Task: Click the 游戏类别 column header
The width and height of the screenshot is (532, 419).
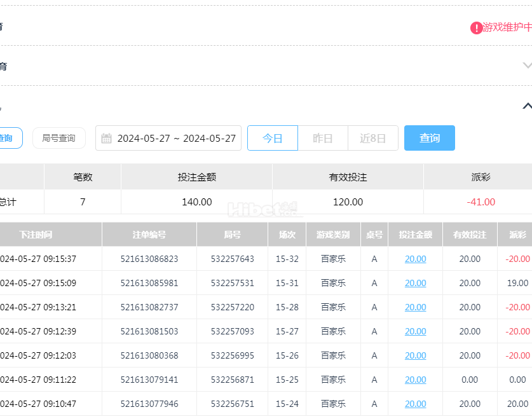Action: [x=333, y=235]
